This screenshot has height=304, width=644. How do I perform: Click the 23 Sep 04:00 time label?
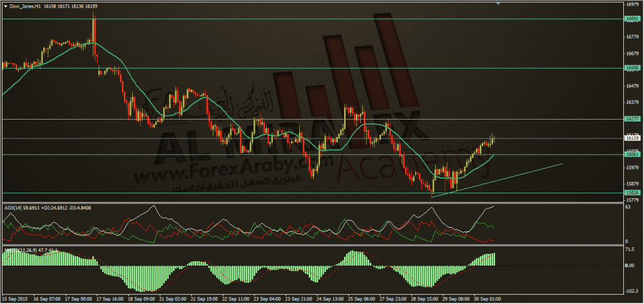pyautogui.click(x=267, y=299)
